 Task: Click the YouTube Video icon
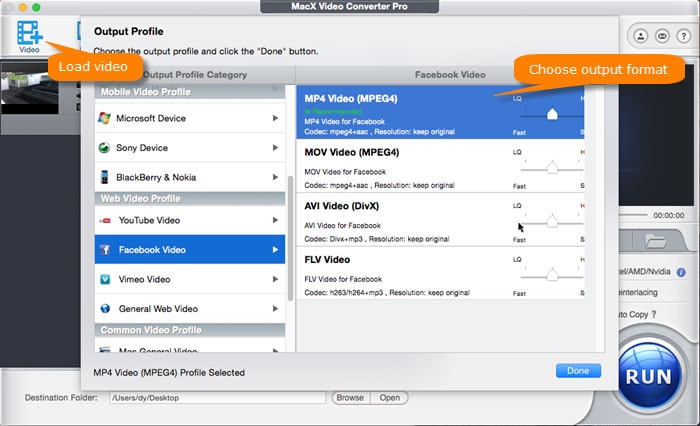click(x=105, y=221)
